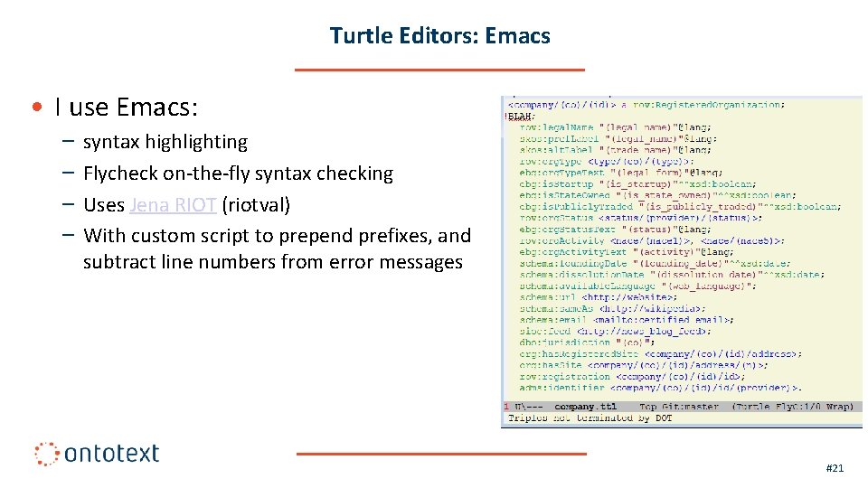Click the rov:orgType line

[607, 162]
